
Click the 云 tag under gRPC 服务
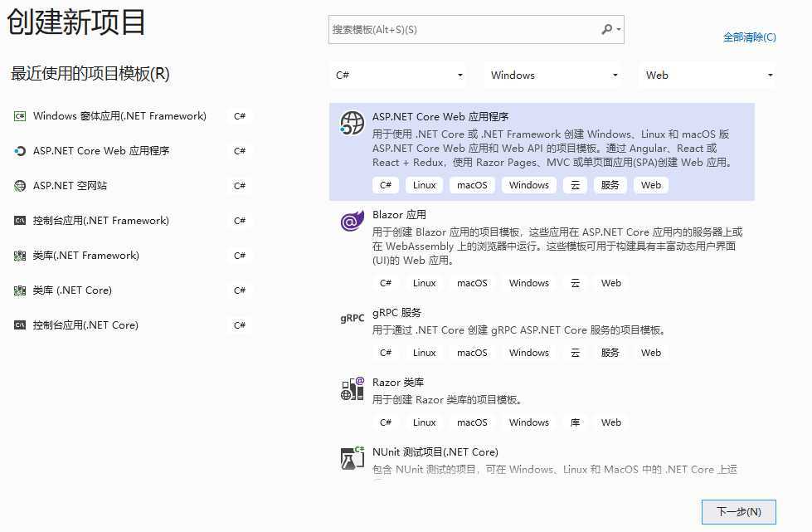[x=575, y=353]
